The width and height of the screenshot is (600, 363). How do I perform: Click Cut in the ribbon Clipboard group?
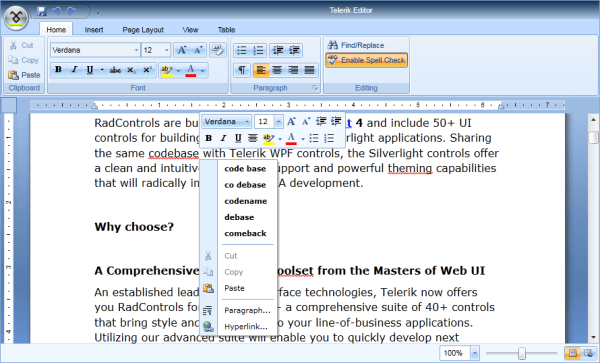pyautogui.click(x=21, y=45)
